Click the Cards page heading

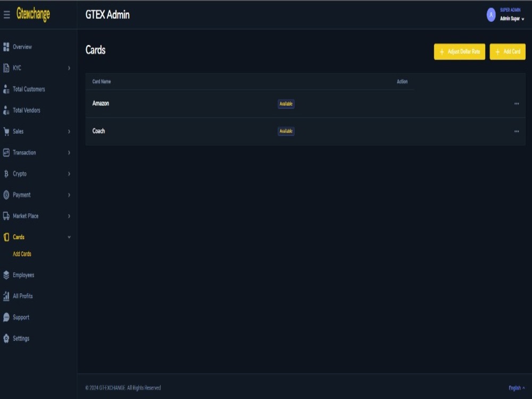point(95,50)
